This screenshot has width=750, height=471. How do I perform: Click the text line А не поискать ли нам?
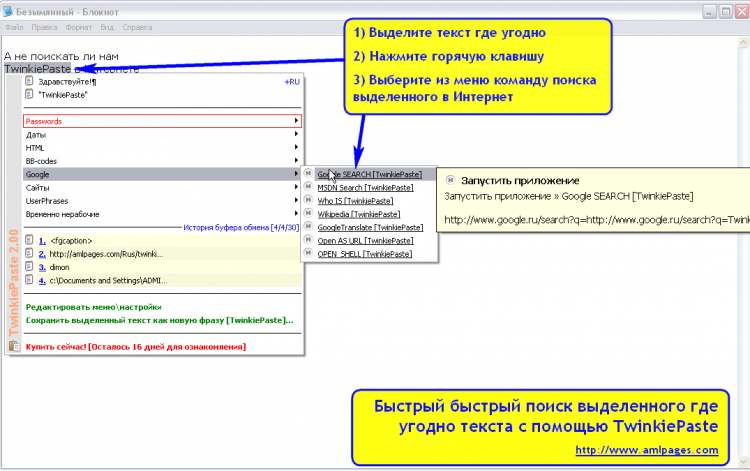tap(61, 56)
